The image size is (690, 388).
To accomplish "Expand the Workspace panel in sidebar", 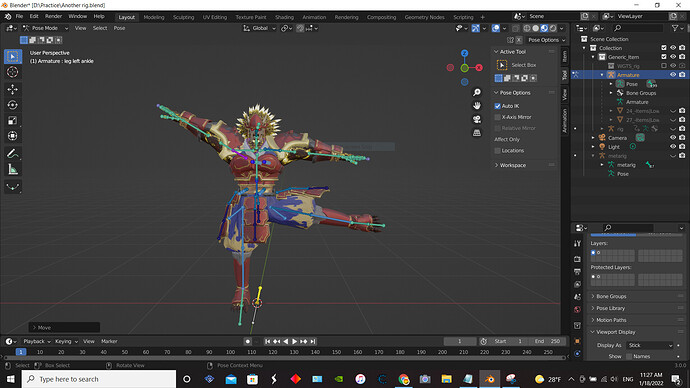I will click(x=512, y=165).
